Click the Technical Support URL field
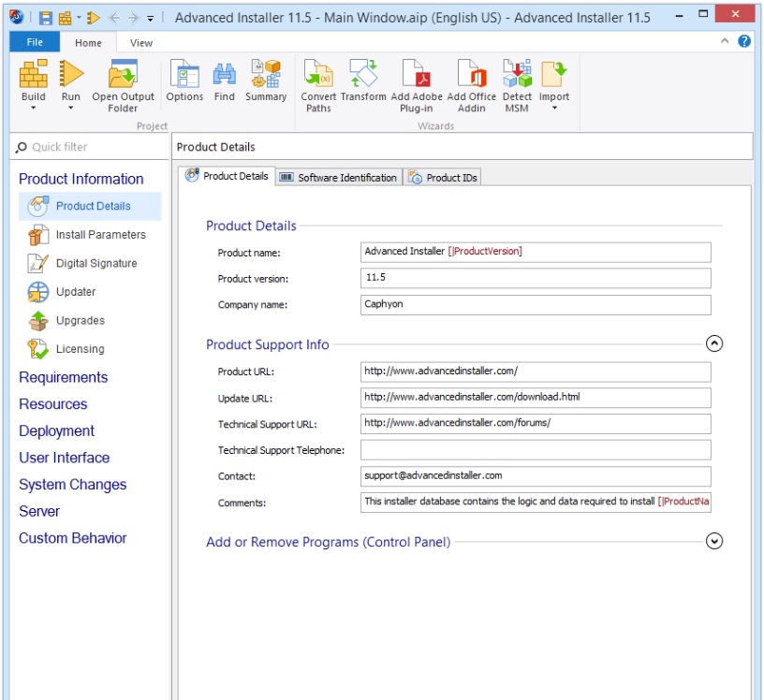The width and height of the screenshot is (764, 700). (536, 423)
